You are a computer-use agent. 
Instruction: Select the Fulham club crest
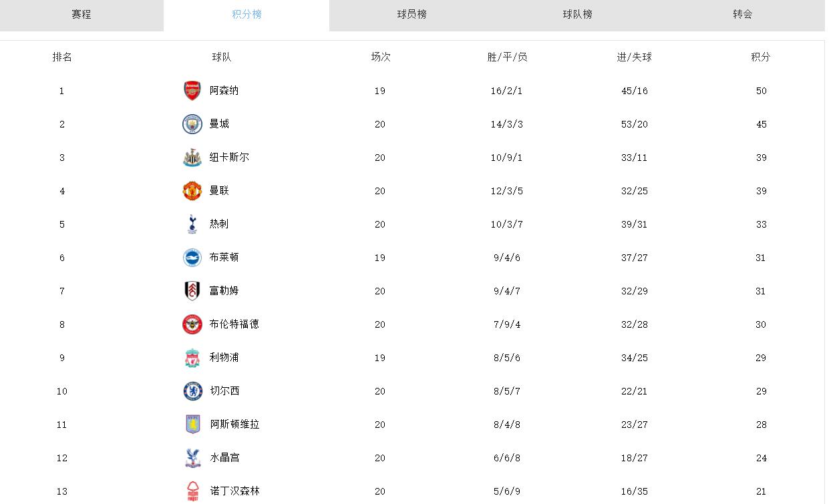tap(192, 291)
